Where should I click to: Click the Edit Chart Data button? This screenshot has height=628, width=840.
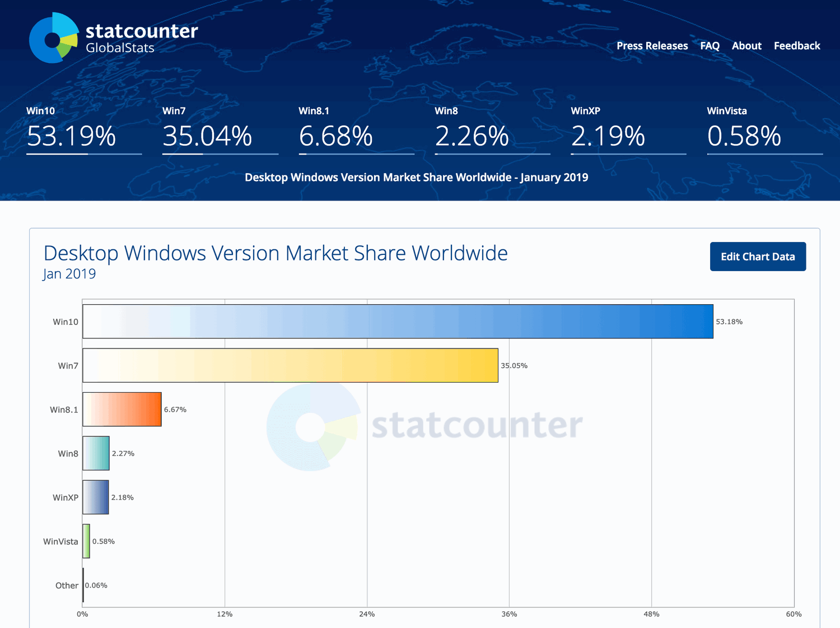[757, 257]
